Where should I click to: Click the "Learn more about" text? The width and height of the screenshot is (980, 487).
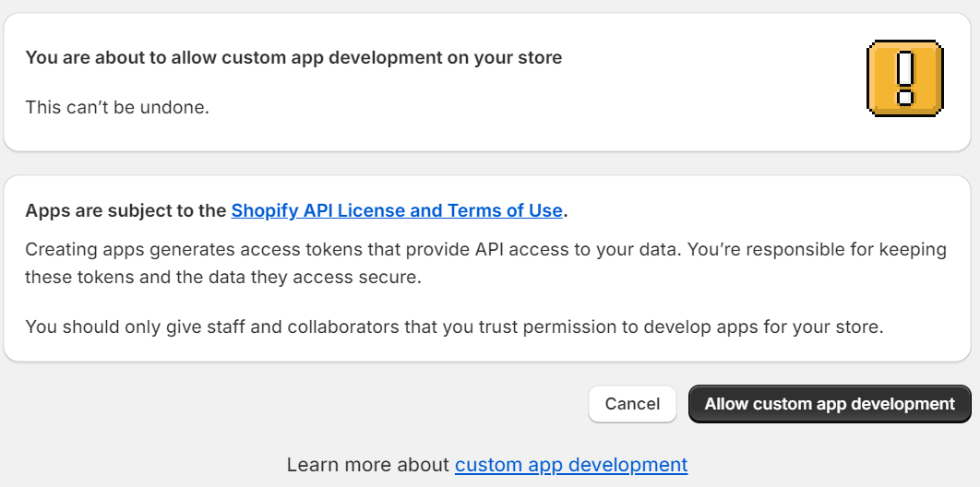click(x=369, y=465)
